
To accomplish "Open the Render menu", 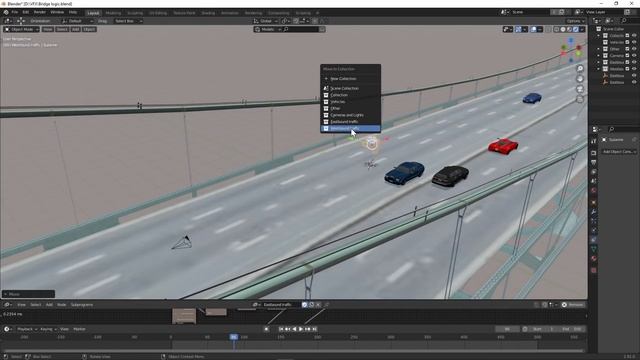I will point(40,12).
